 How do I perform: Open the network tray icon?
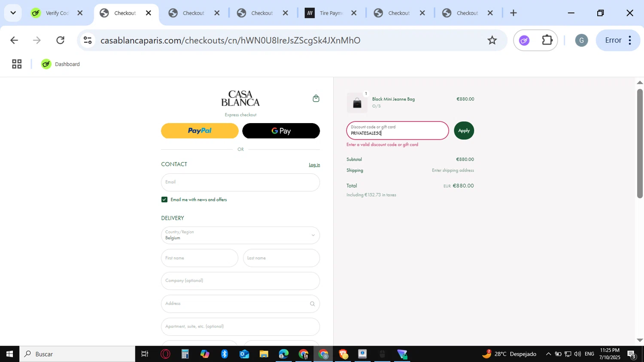coord(568,354)
